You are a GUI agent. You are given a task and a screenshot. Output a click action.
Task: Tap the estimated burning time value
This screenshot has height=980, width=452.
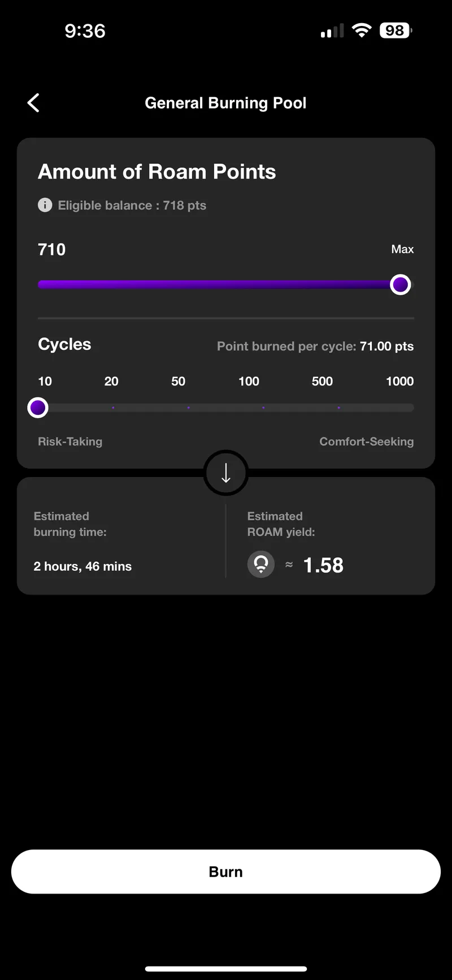pos(82,566)
